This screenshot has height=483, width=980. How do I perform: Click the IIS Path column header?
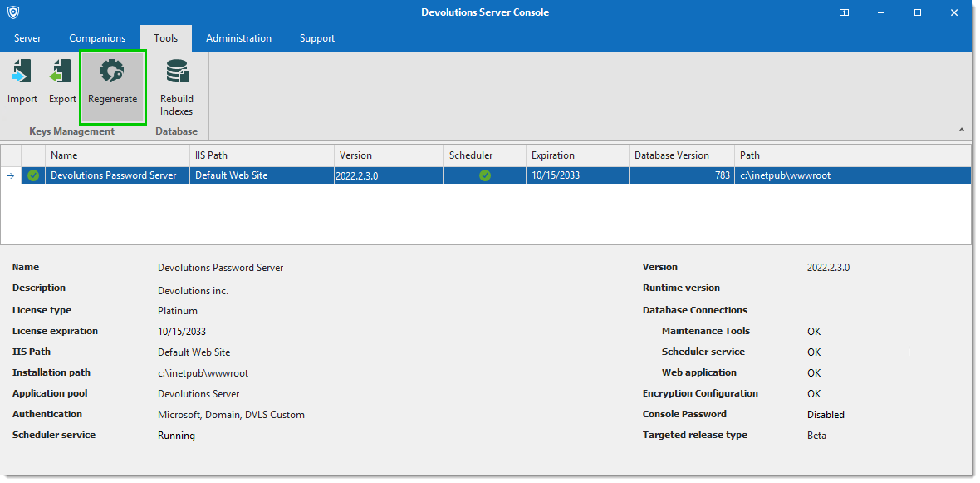261,155
